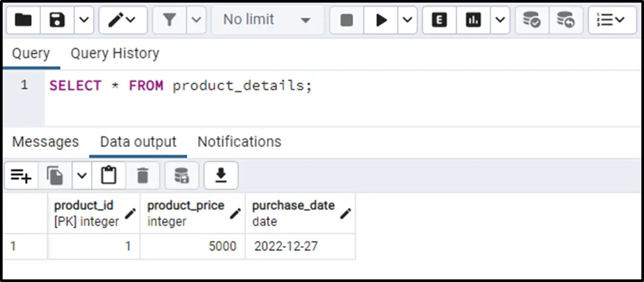644x282 pixels.
Task: Click the Delete row trash icon
Action: pos(142,175)
